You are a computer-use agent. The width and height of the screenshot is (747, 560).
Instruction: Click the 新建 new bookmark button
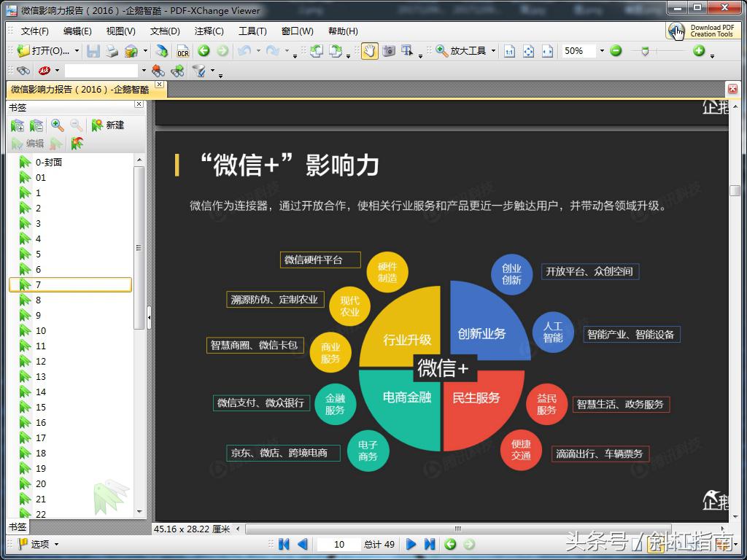pos(107,125)
